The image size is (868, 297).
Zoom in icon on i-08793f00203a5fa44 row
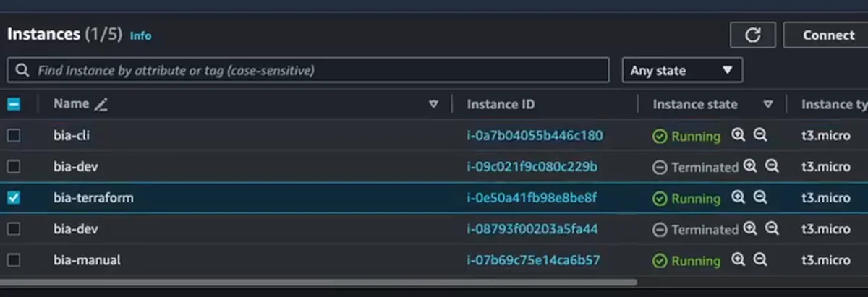pyautogui.click(x=750, y=229)
